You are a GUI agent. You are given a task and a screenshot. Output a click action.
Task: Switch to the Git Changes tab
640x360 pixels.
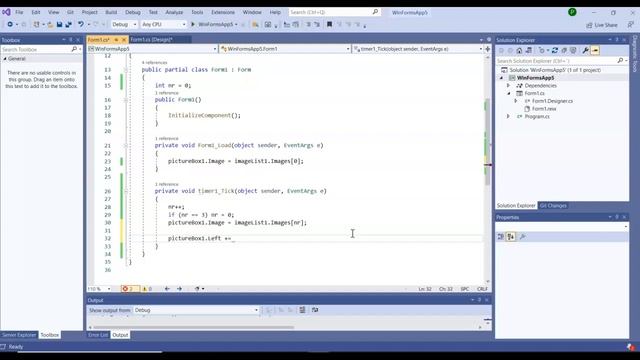pos(553,206)
